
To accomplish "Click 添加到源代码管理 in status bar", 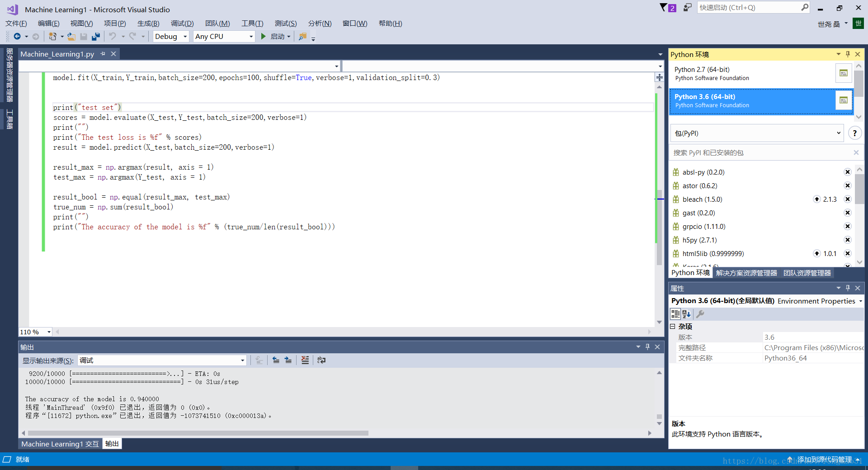I will (823, 459).
